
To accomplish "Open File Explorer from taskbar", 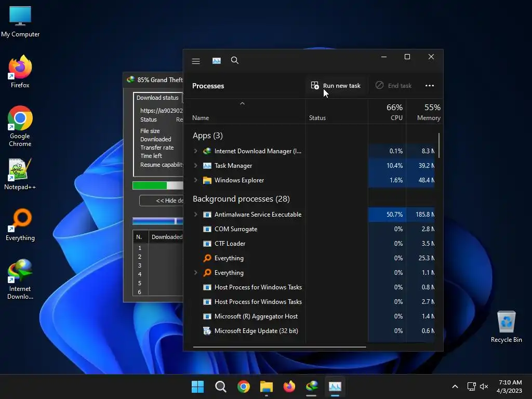I will click(267, 387).
